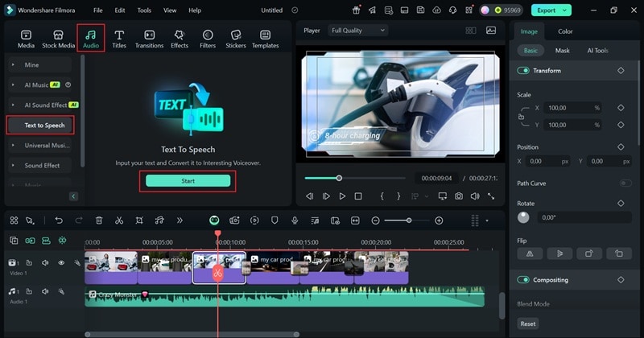This screenshot has width=644, height=338.
Task: Click the player volume speaker icon
Action: [475, 196]
